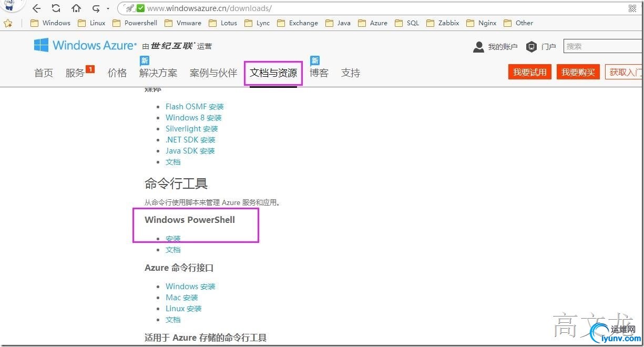Screen dimensions: 644x347
Task: Reload the page with the refresh icon
Action: pos(56,8)
